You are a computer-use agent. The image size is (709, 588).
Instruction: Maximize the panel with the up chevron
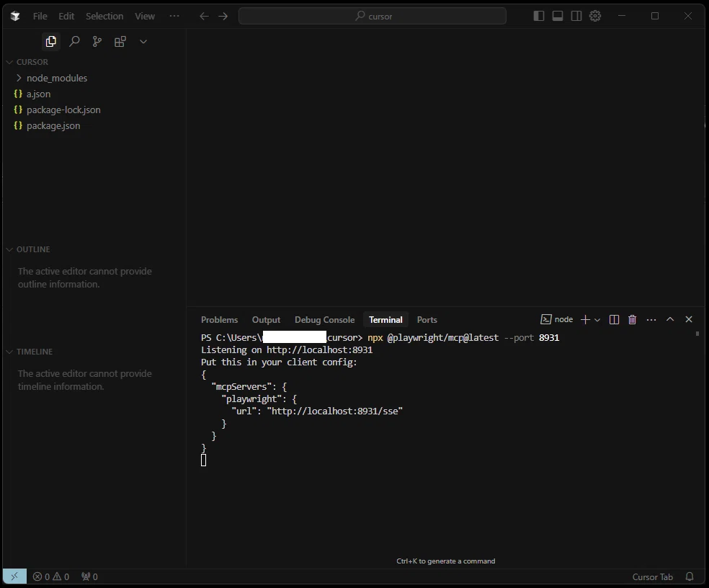[x=670, y=319]
